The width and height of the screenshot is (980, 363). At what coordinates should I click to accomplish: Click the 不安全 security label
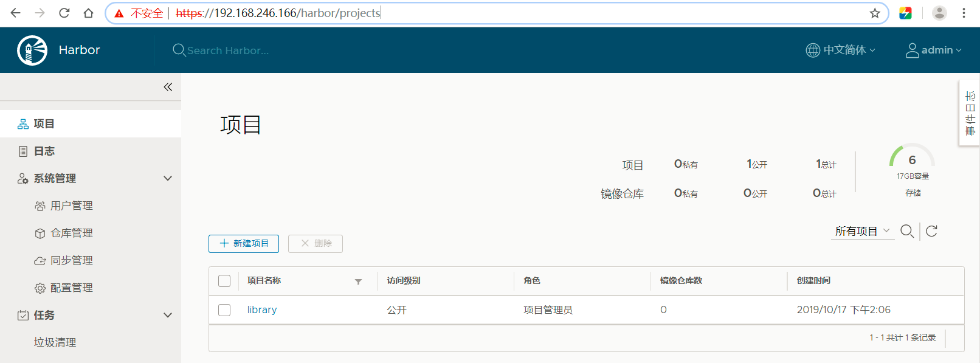(x=147, y=13)
